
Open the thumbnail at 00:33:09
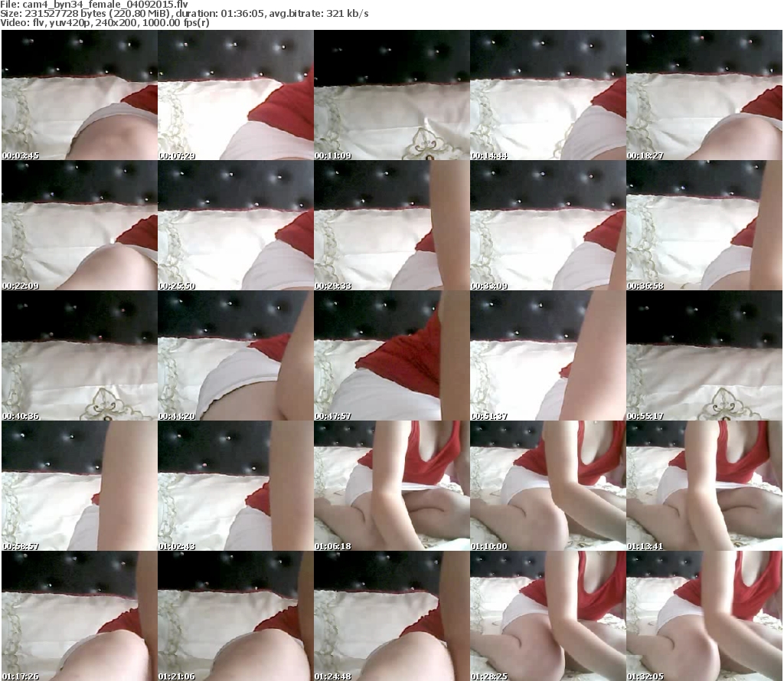point(548,225)
